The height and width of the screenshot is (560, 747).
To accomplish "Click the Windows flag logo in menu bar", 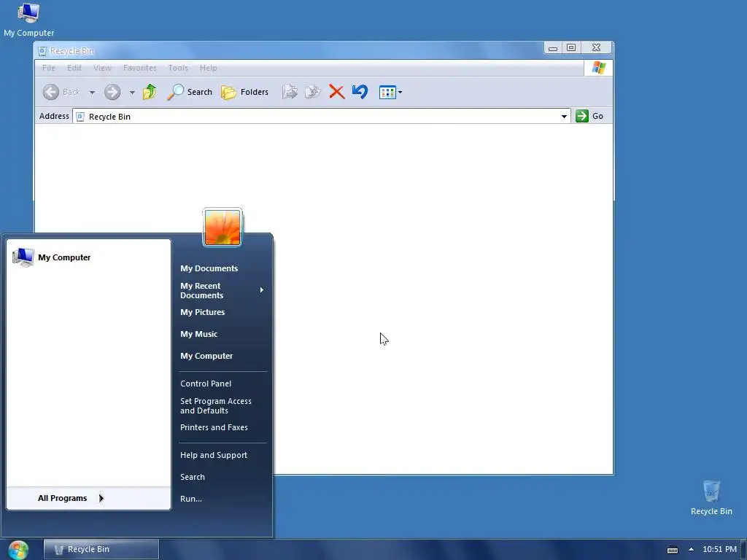I will 598,68.
